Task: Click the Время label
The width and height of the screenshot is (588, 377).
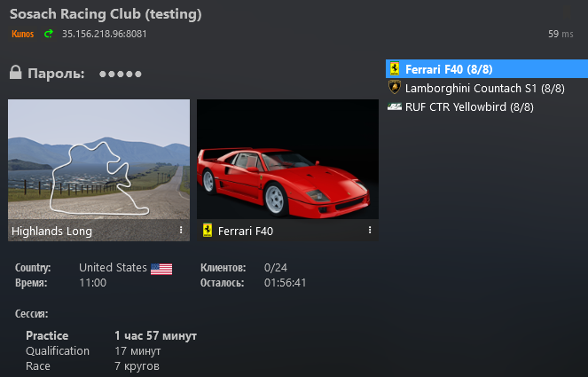Action: (31, 282)
